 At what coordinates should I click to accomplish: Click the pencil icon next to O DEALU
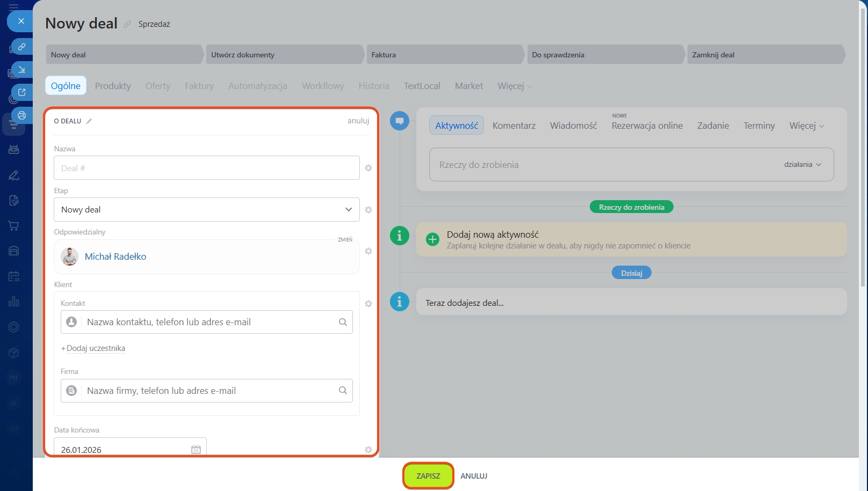[89, 121]
